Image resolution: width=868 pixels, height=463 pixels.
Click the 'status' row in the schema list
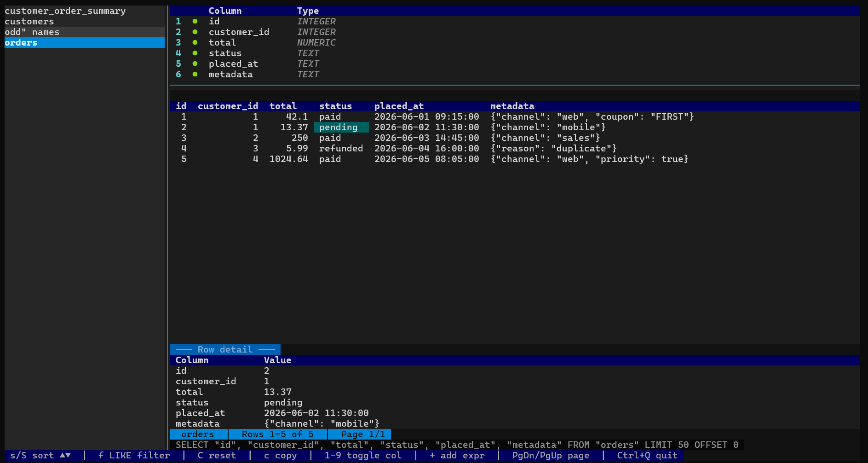[515, 53]
